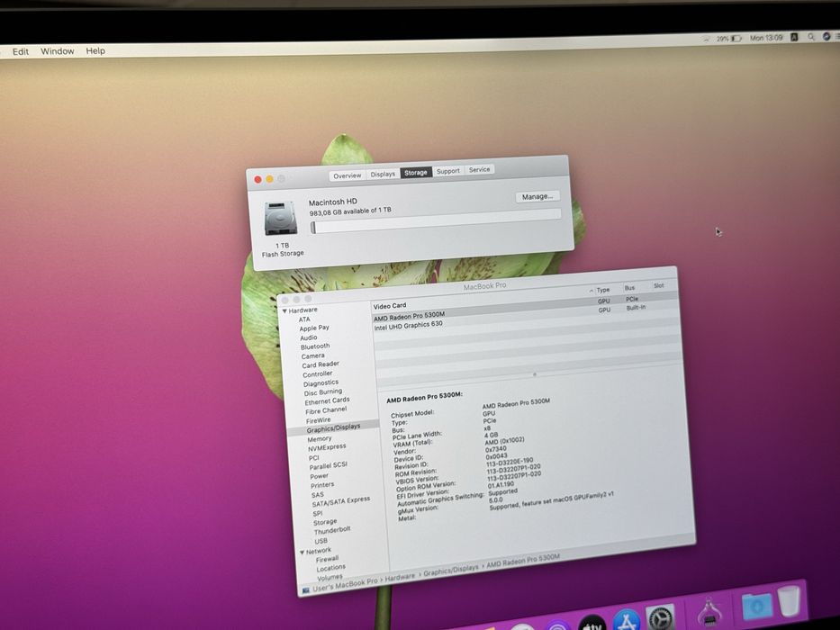This screenshot has height=630, width=840.
Task: Sort by the Video Card column header
Action: click(x=390, y=306)
